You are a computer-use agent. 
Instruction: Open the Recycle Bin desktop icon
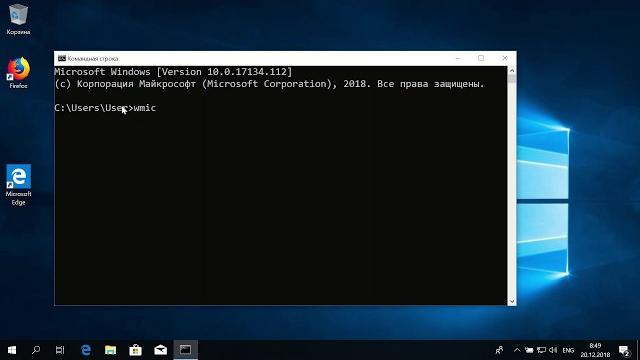[18, 19]
